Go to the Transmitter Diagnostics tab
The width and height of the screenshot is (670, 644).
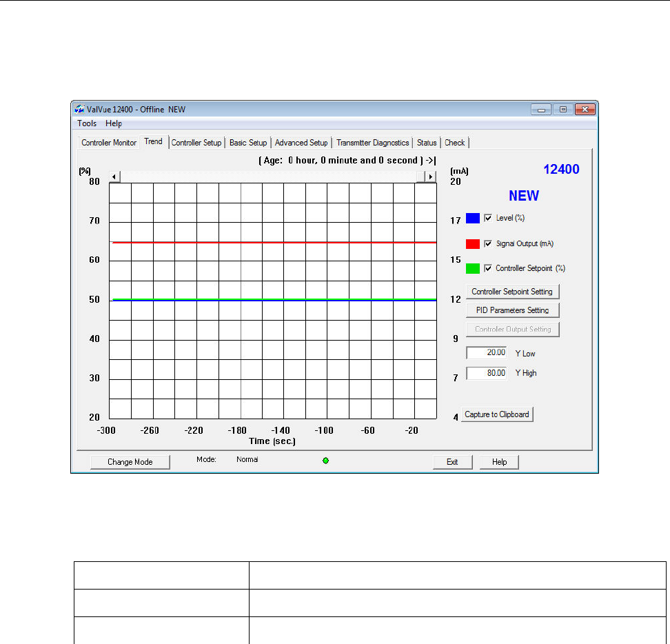373,143
